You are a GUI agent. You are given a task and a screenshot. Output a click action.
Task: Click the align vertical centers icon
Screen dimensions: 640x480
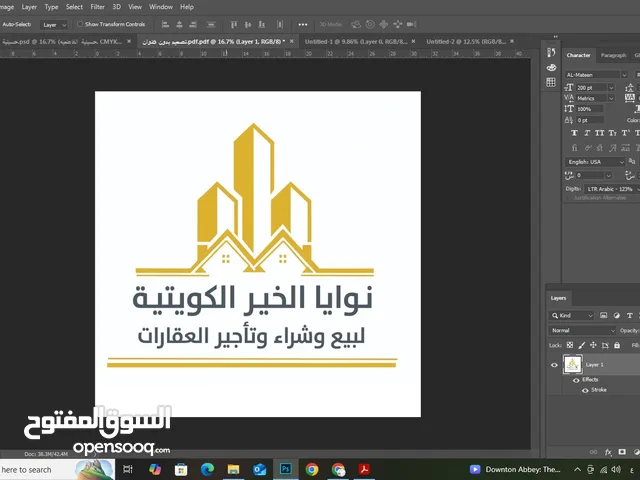[x=248, y=24]
